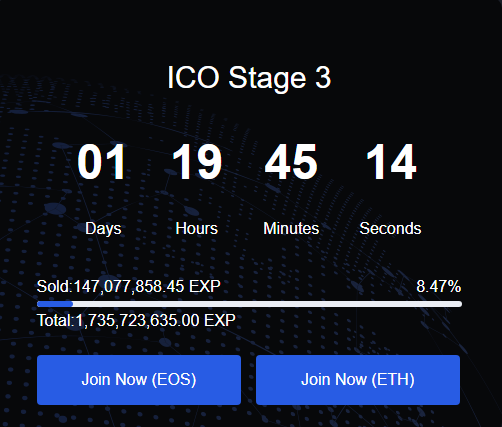Click the Join Now (EOS) button
Image resolution: width=502 pixels, height=427 pixels.
(x=139, y=380)
